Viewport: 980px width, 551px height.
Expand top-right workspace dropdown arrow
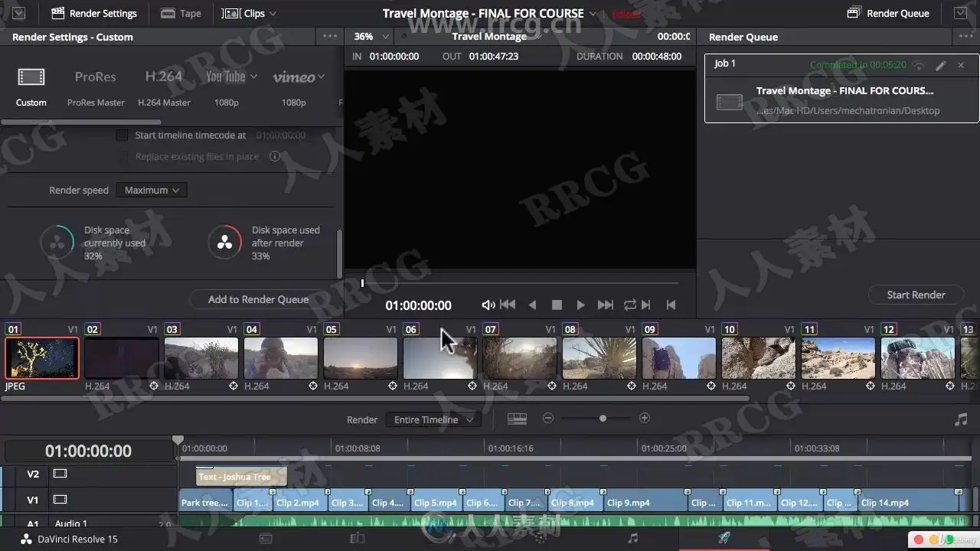pyautogui.click(x=960, y=13)
